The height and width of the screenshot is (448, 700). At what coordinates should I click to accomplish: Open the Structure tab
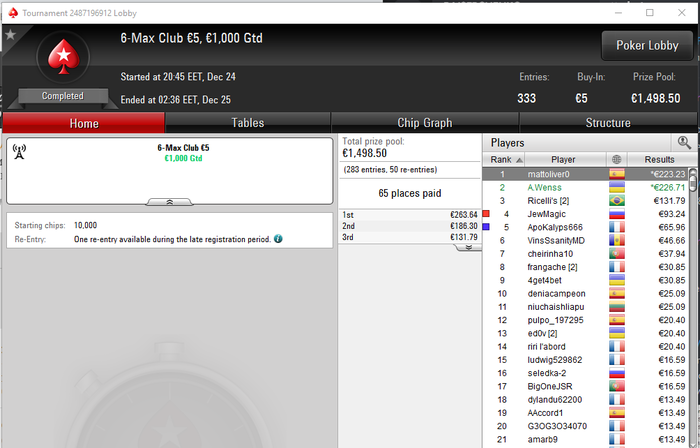coord(608,123)
